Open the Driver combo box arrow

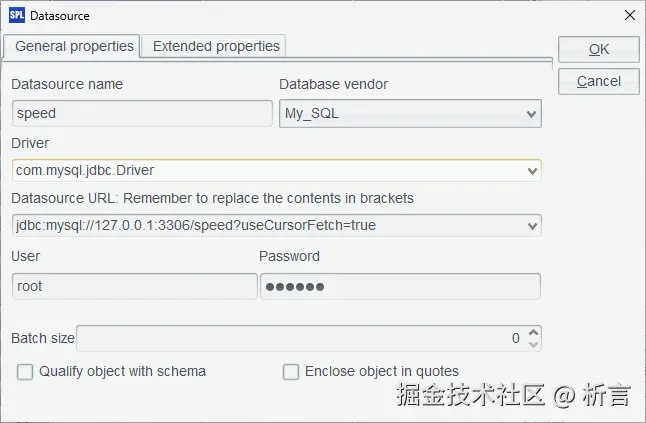click(531, 171)
